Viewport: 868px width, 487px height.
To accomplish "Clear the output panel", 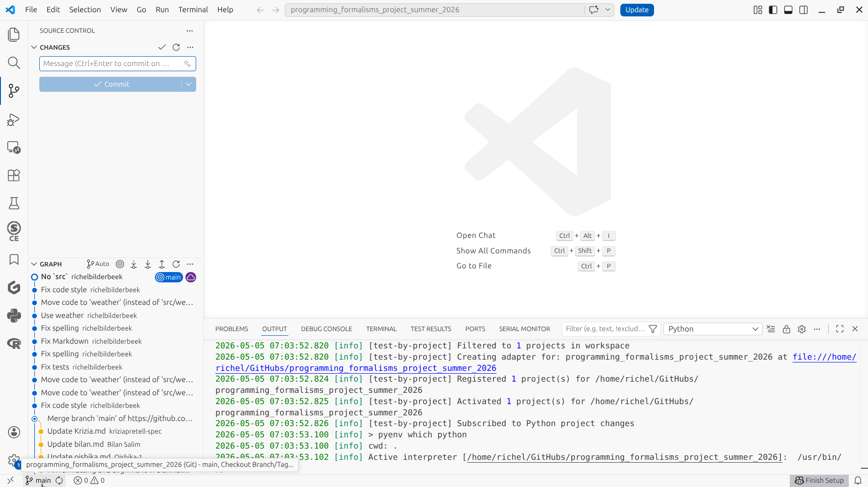I will pos(771,329).
